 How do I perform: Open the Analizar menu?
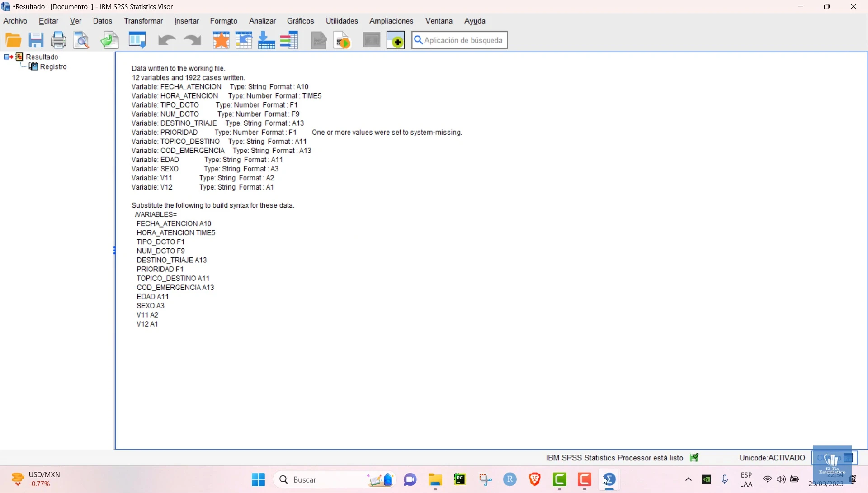[x=262, y=21]
